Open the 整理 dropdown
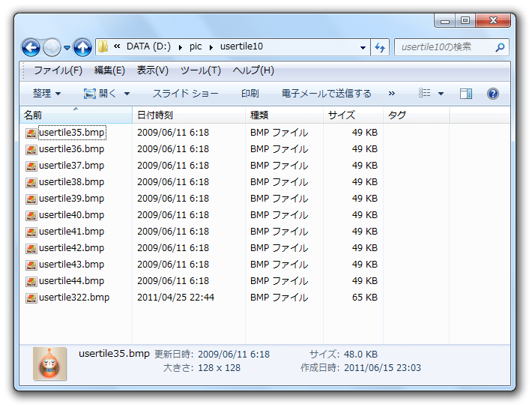The width and height of the screenshot is (532, 407). 46,94
